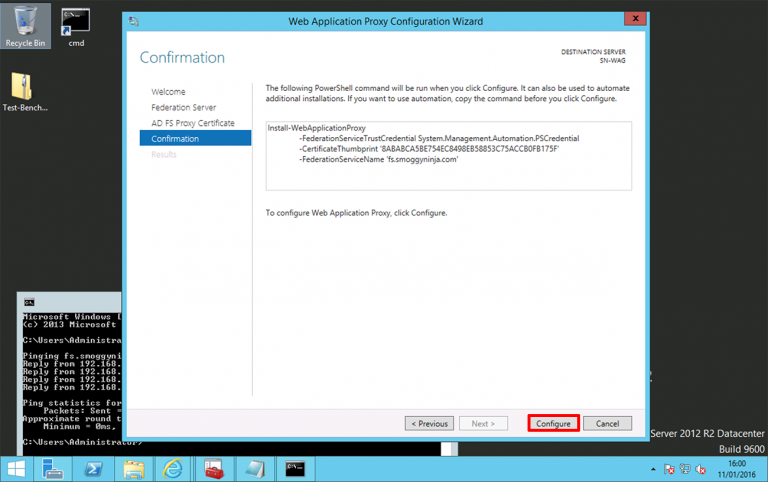Screen dimensions: 768x482
Task: Launch Windows PowerShell from the taskbar
Action: [x=93, y=469]
